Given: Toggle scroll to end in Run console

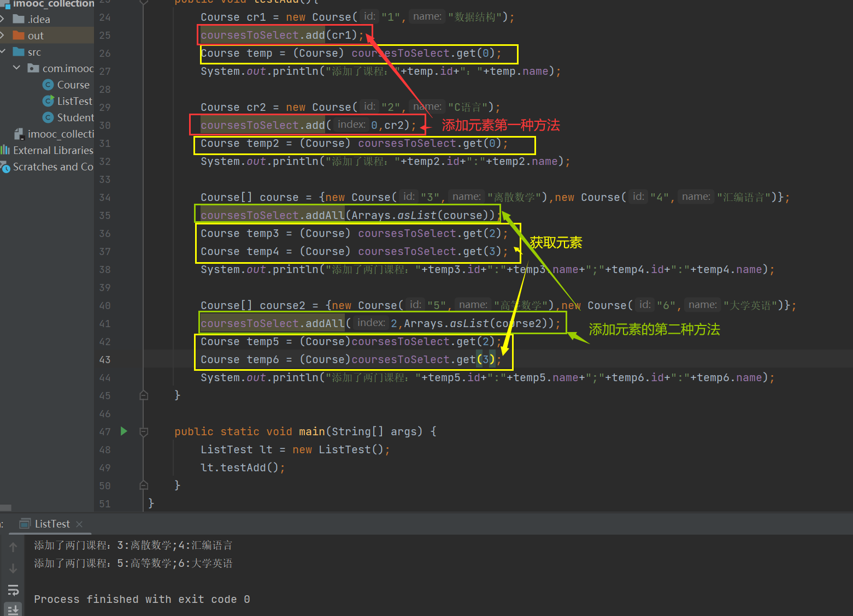Looking at the screenshot, I should tap(13, 609).
